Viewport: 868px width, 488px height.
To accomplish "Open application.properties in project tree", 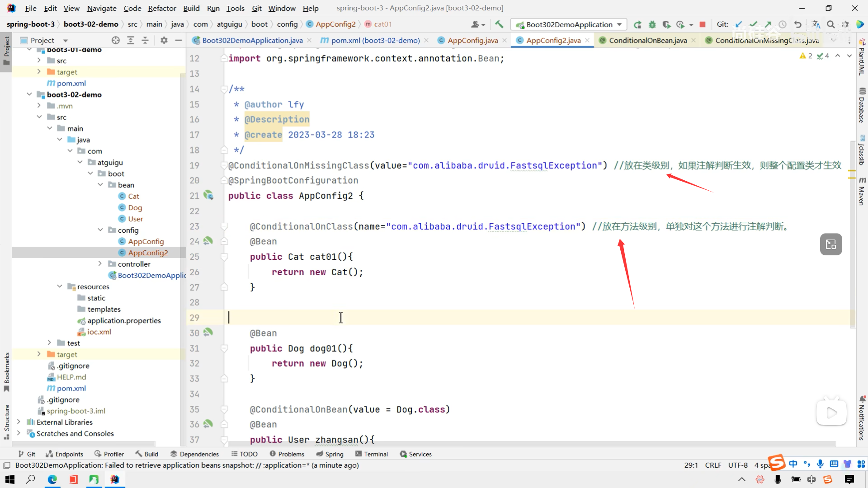I will [124, 320].
